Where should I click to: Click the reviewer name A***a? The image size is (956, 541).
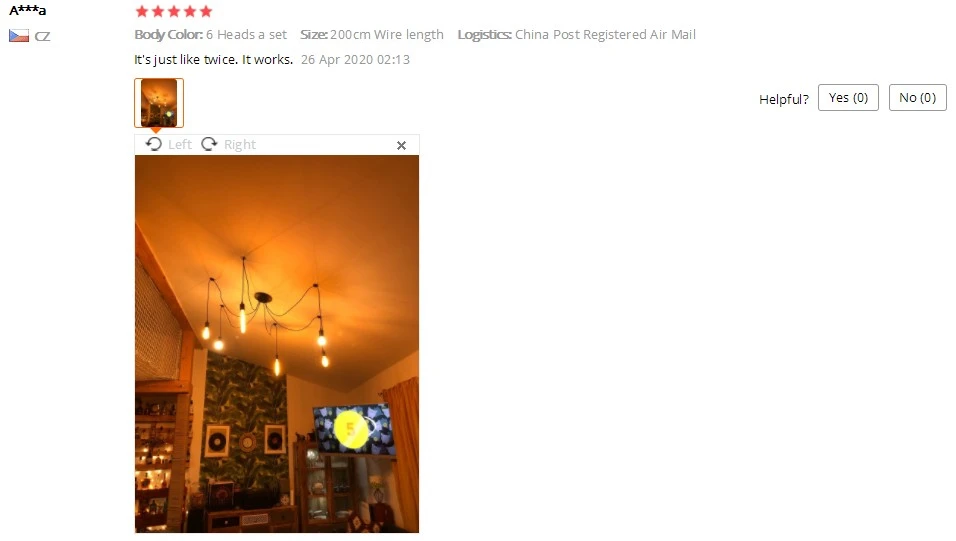coord(27,10)
